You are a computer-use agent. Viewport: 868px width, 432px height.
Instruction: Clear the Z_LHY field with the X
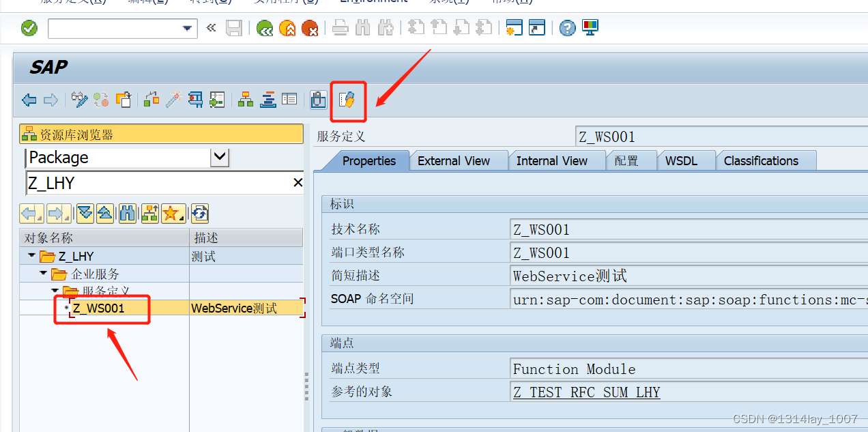298,183
